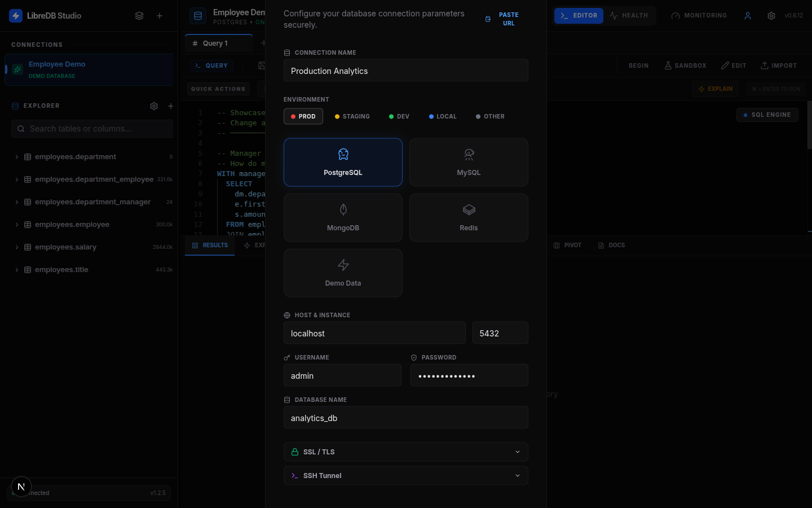This screenshot has height=508, width=812.
Task: Select the Employee Demo connection
Action: coord(90,69)
